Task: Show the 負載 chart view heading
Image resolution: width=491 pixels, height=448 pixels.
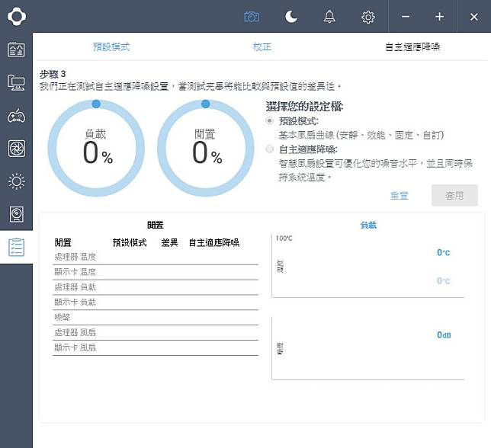Action: pos(367,226)
